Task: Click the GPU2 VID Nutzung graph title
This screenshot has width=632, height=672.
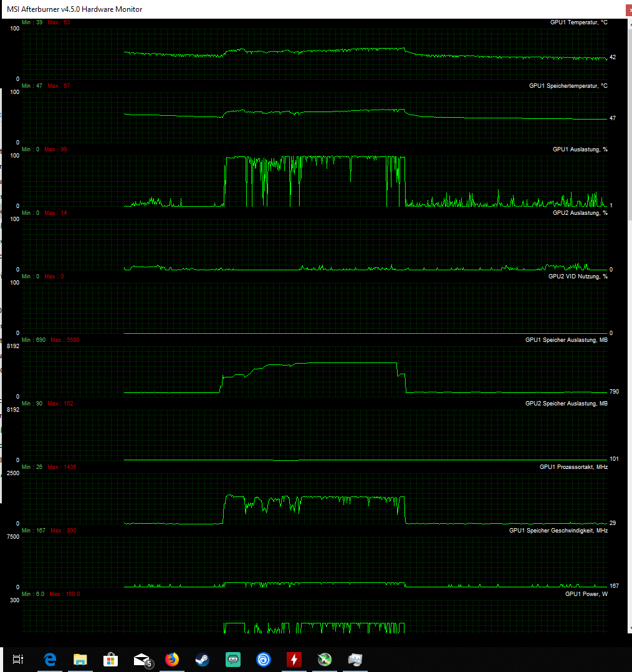Action: [x=578, y=277]
